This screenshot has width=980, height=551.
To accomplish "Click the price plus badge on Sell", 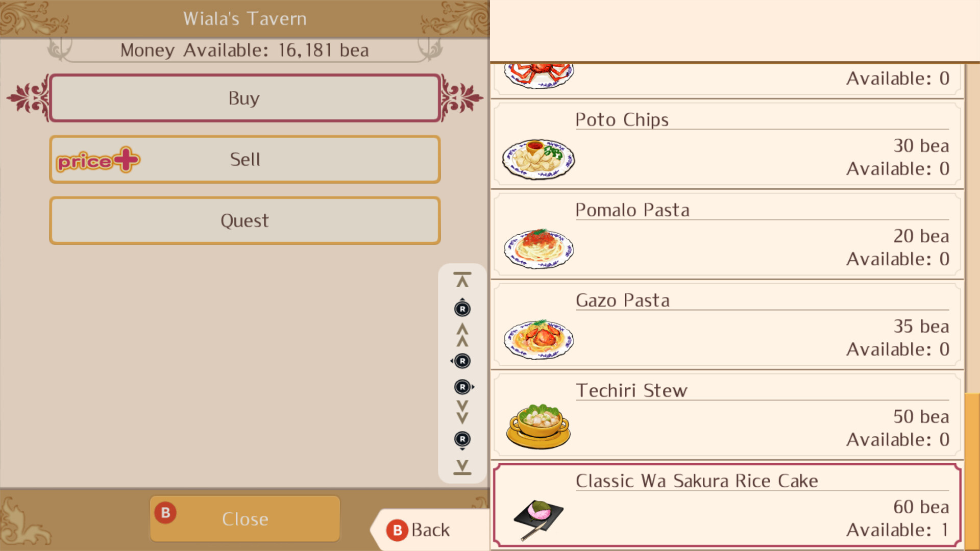I will [x=97, y=160].
